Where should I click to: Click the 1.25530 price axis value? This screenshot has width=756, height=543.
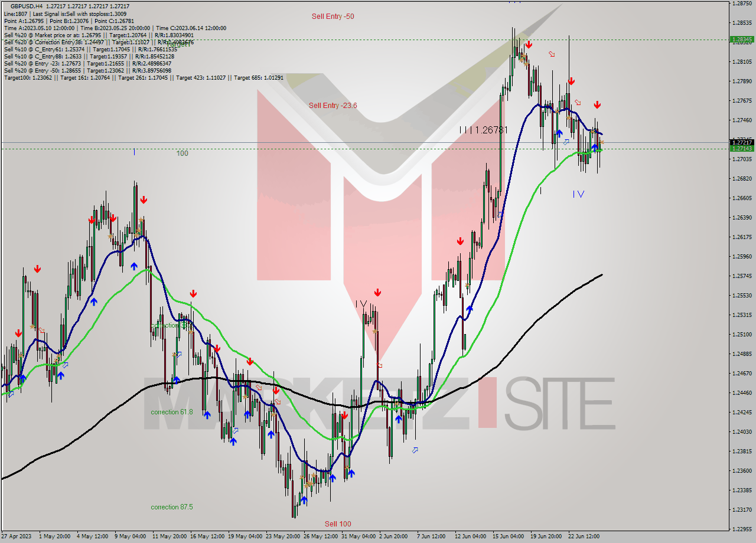click(742, 295)
